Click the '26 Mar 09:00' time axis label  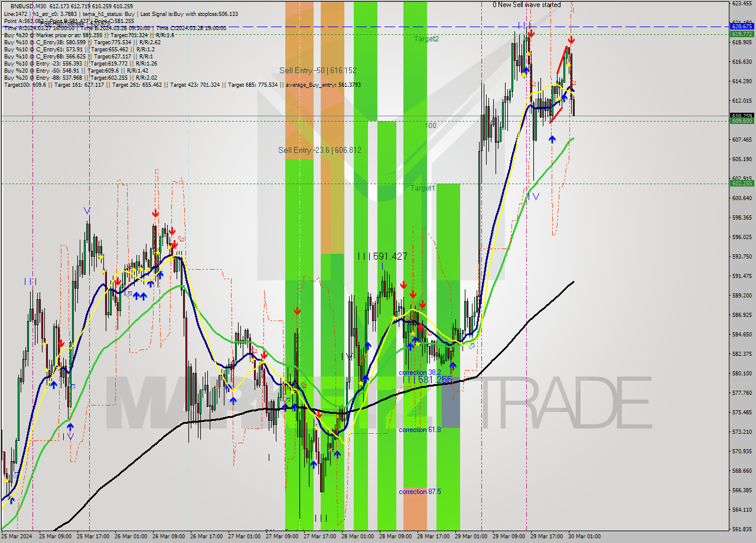(x=168, y=537)
